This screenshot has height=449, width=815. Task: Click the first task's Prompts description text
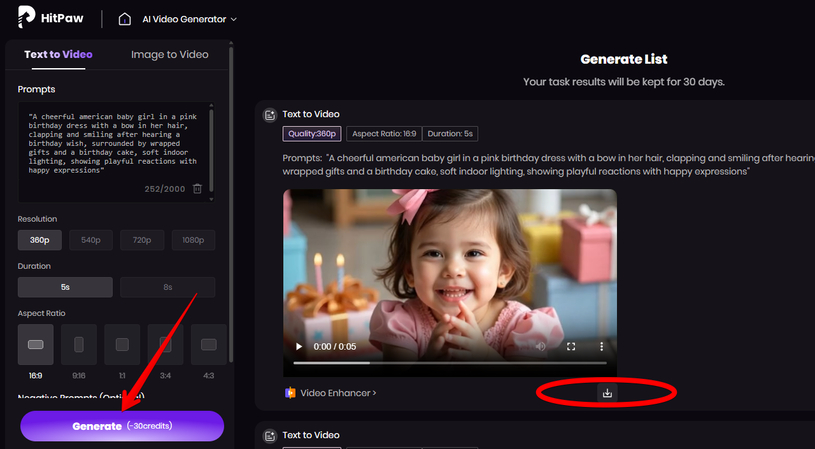(549, 165)
